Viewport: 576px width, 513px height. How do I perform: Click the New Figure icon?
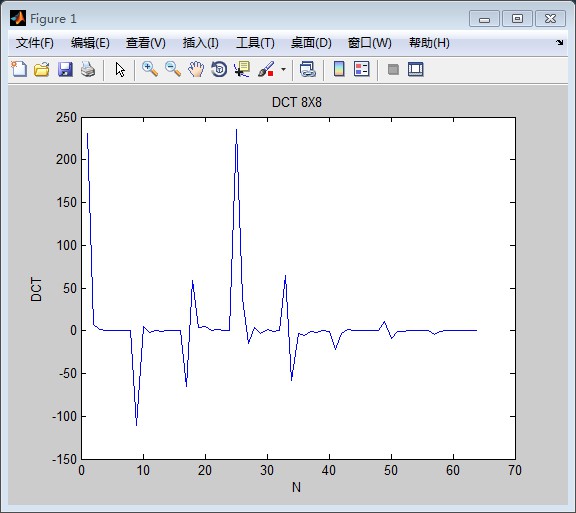point(19,69)
